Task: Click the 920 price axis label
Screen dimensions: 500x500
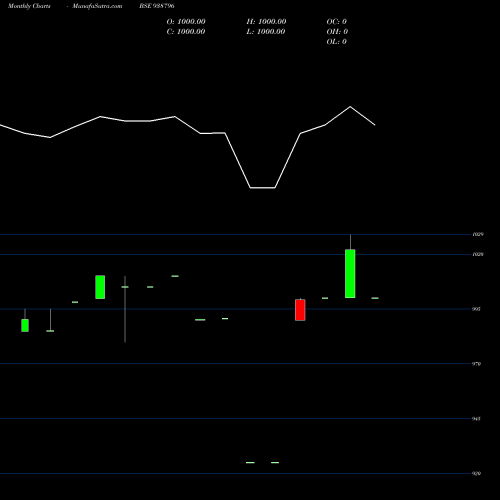Action: click(x=476, y=473)
